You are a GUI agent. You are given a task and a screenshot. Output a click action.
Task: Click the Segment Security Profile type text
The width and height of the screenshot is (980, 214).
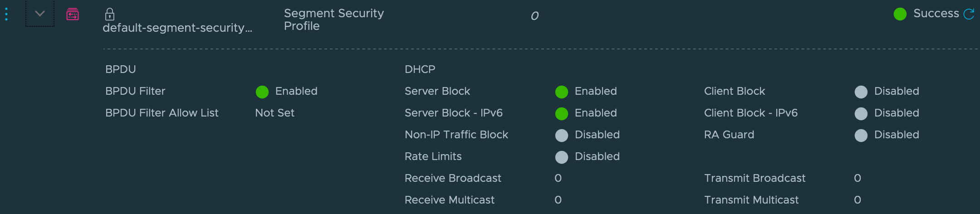[333, 19]
